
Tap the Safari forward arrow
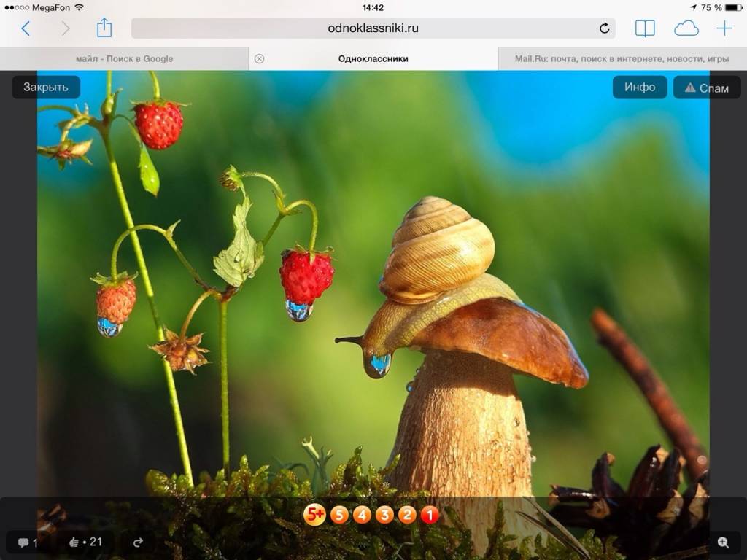(x=66, y=28)
